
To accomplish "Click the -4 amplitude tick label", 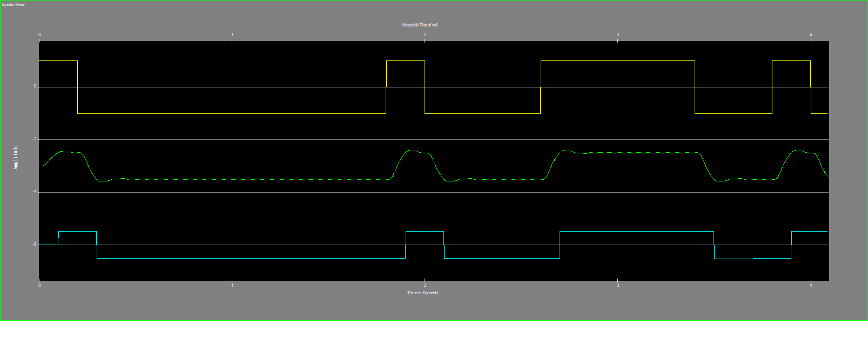I will (35, 191).
